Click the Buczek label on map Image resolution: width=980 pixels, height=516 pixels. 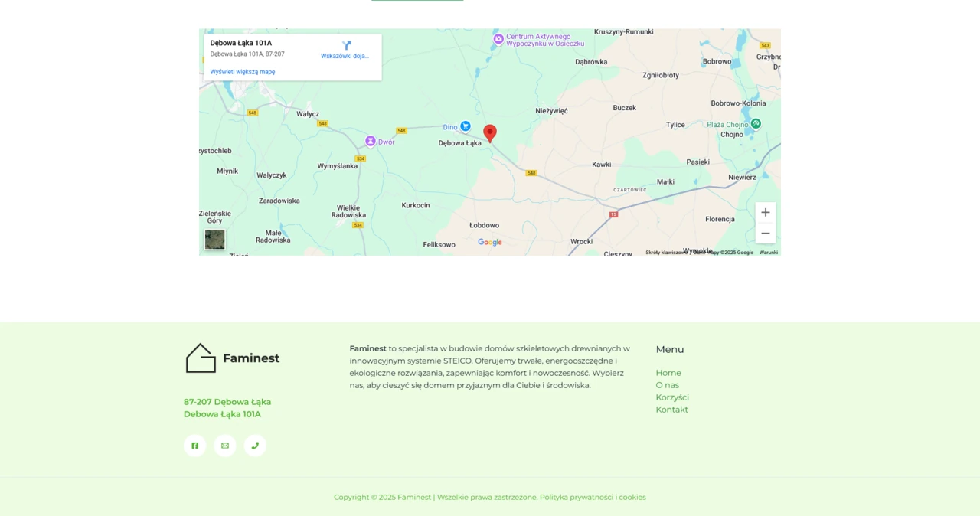(x=625, y=108)
